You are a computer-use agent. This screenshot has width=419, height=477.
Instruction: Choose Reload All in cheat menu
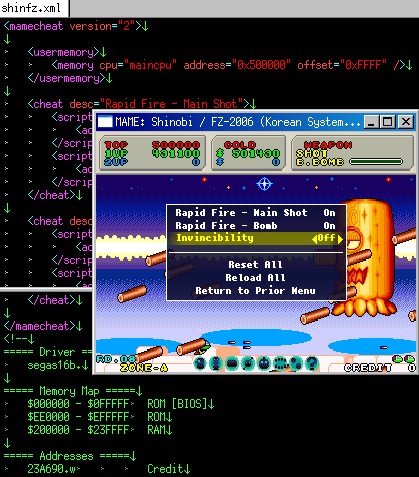(x=255, y=278)
